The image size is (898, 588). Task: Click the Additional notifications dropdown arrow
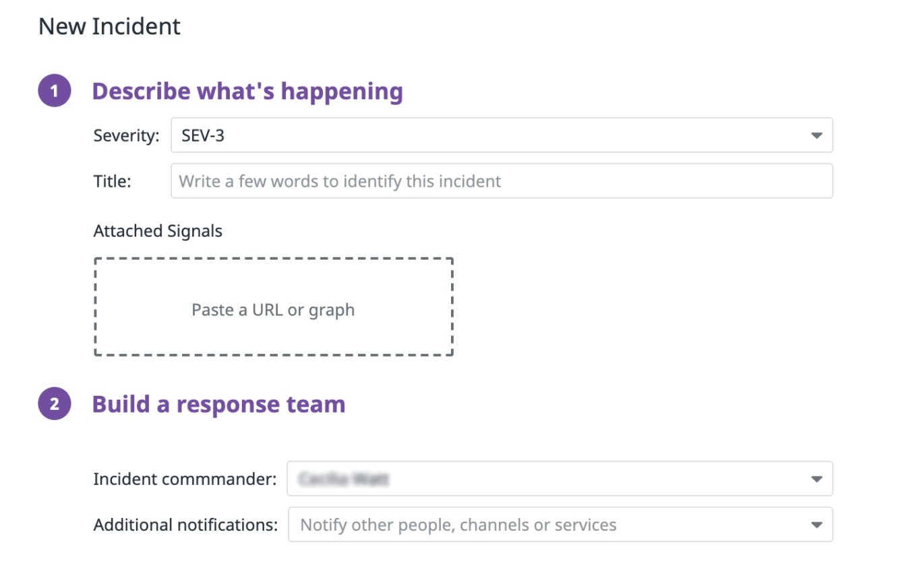pos(816,525)
